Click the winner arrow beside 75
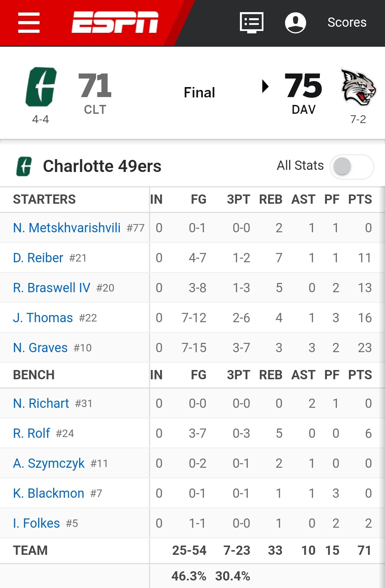The width and height of the screenshot is (385, 588). pyautogui.click(x=265, y=86)
